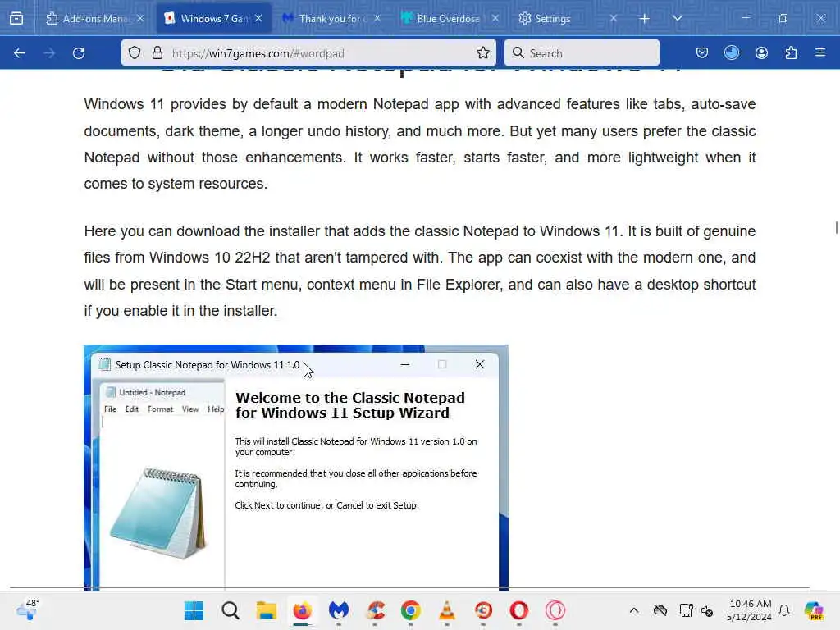840x630 pixels.
Task: Close the 'Thank you for' tab
Action: pos(377,18)
